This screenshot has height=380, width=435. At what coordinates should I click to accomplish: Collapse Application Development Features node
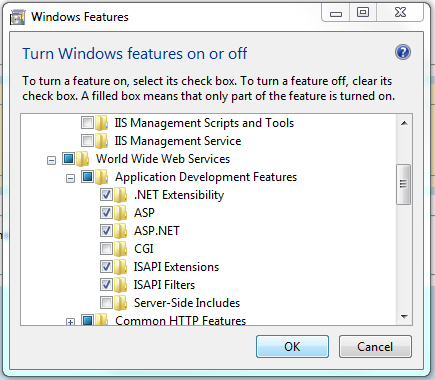pyautogui.click(x=70, y=179)
